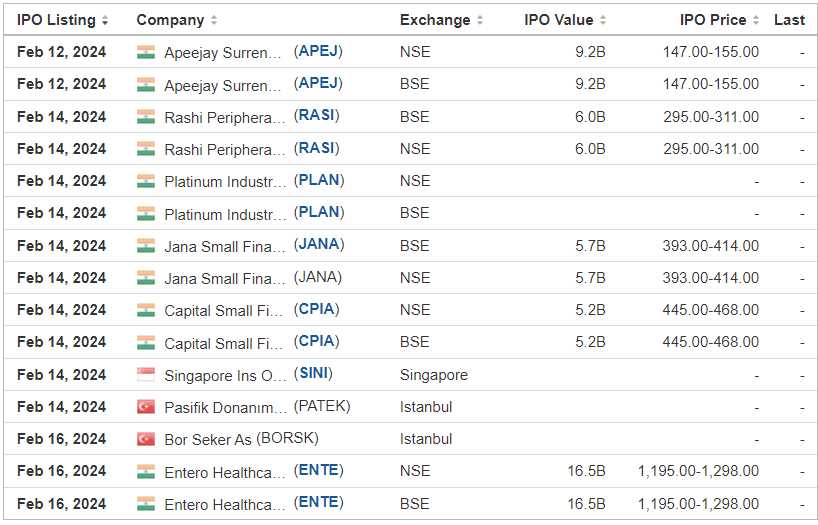Click the Feb 16, 2024 date in Bor Seker row

[x=62, y=439]
